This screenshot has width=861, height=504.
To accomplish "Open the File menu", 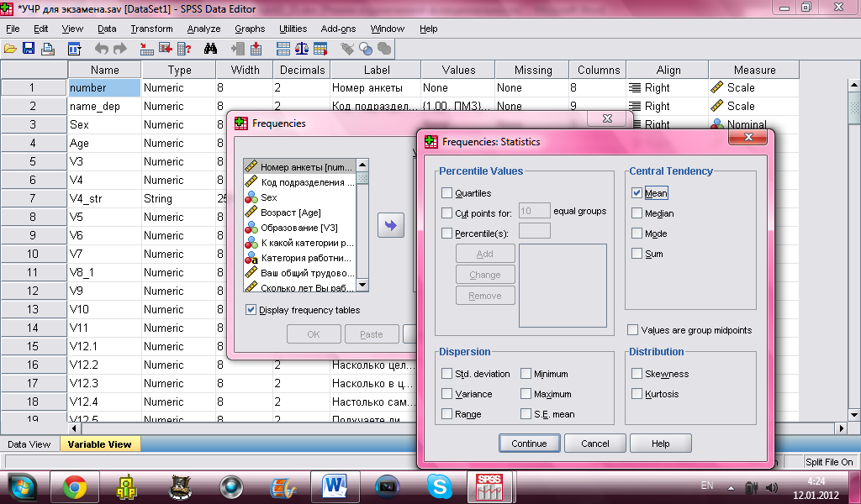I will coord(13,29).
